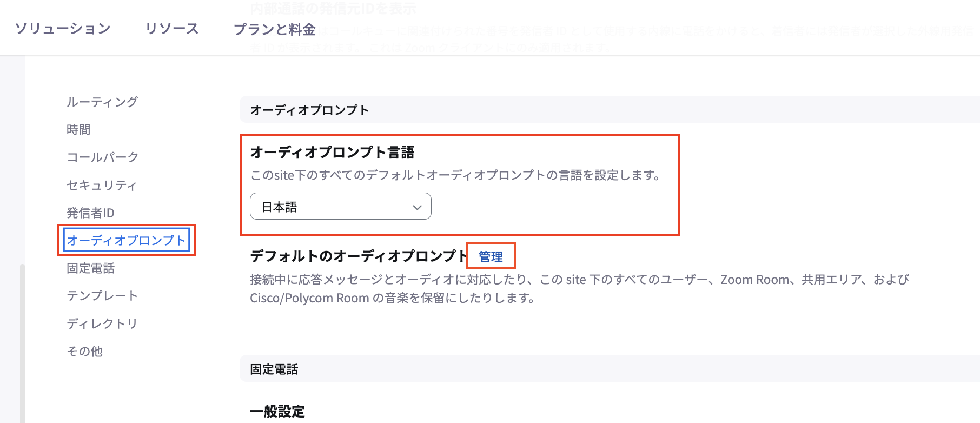Open the リソース menu
This screenshot has width=980, height=423.
coord(172,29)
